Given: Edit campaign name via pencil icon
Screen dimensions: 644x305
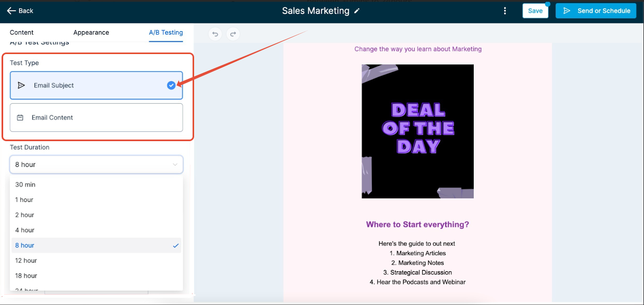Looking at the screenshot, I should point(357,11).
